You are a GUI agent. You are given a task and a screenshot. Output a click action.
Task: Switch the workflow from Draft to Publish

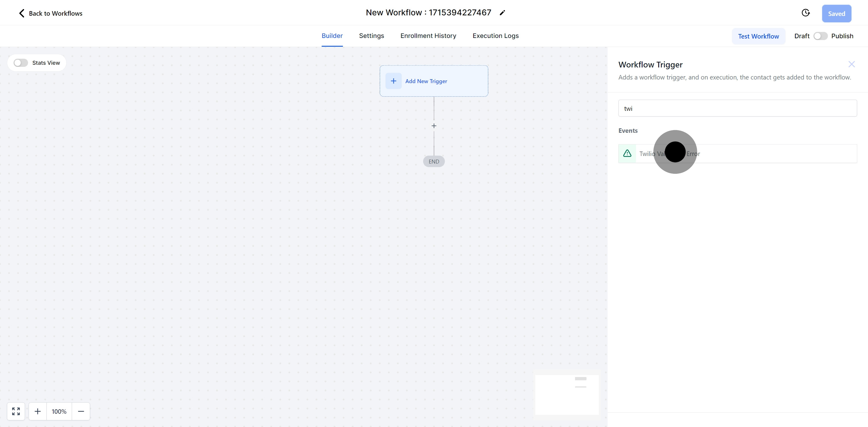pos(820,36)
